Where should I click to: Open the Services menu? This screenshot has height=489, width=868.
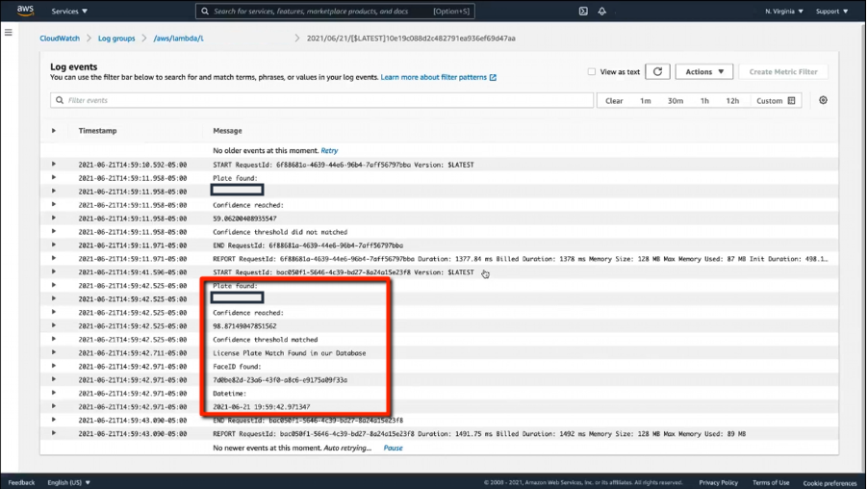69,12
